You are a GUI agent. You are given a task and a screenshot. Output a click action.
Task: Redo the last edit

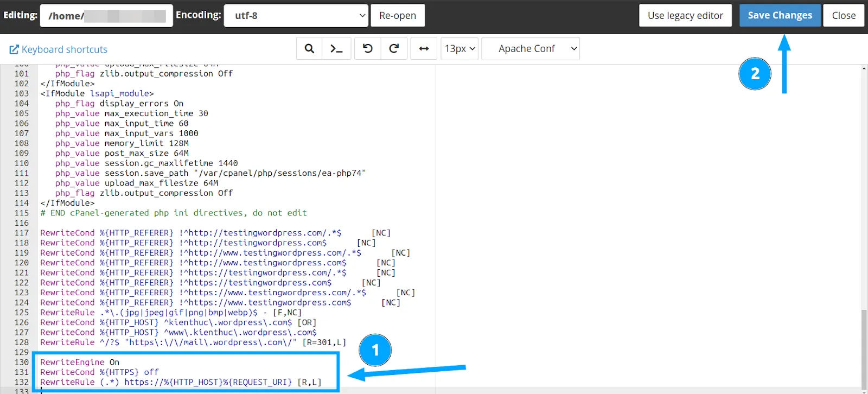click(x=394, y=48)
